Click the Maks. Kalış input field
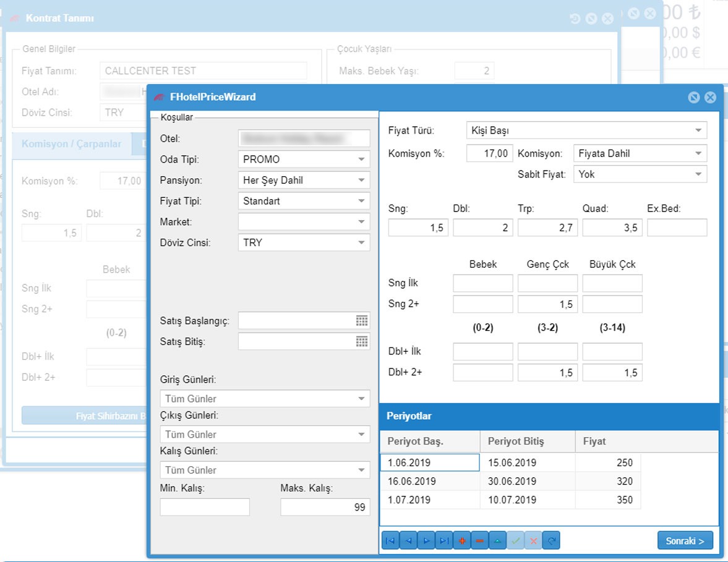Viewport: 728px width, 562px height. [325, 507]
